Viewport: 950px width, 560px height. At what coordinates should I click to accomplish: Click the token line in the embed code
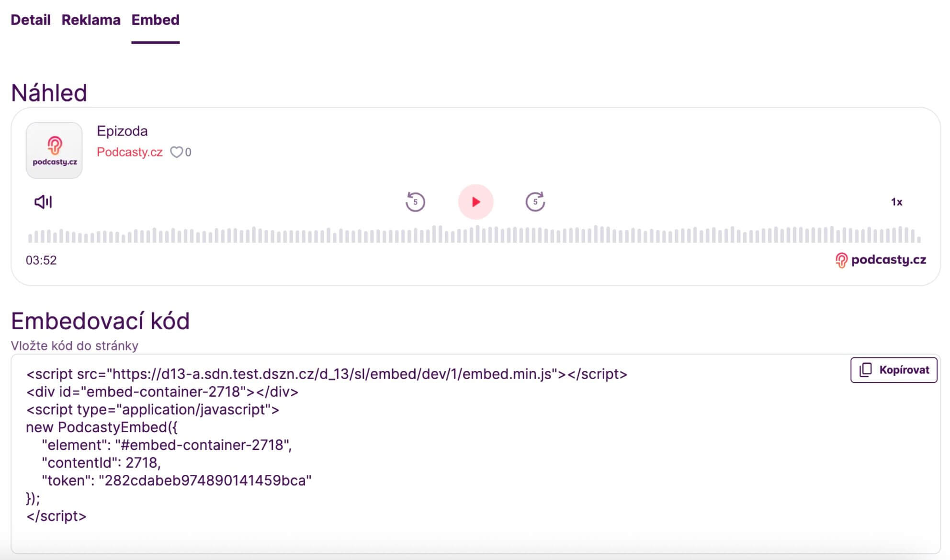click(176, 481)
